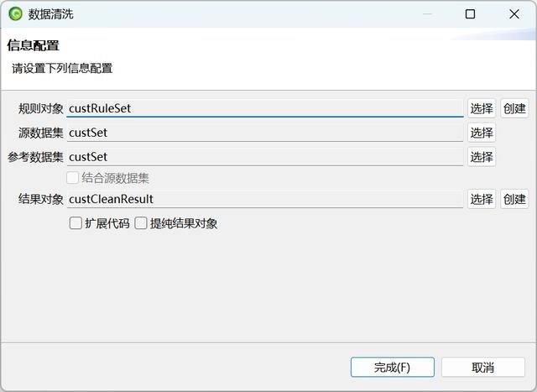Enable the 扩展代码 checkbox
The height and width of the screenshot is (392, 537).
[x=76, y=223]
